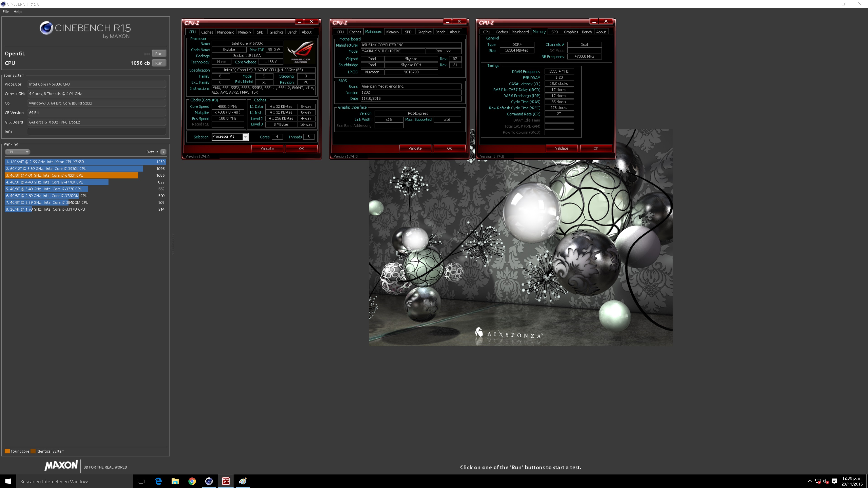Open CPU tab in Mainboard CPU-Z window
The width and height of the screenshot is (868, 488).
[340, 32]
